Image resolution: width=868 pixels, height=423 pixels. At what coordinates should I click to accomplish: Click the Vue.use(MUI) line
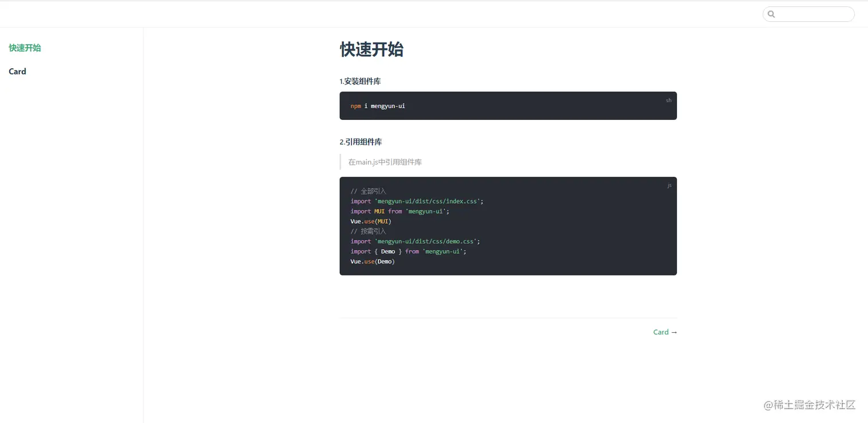pyautogui.click(x=371, y=222)
